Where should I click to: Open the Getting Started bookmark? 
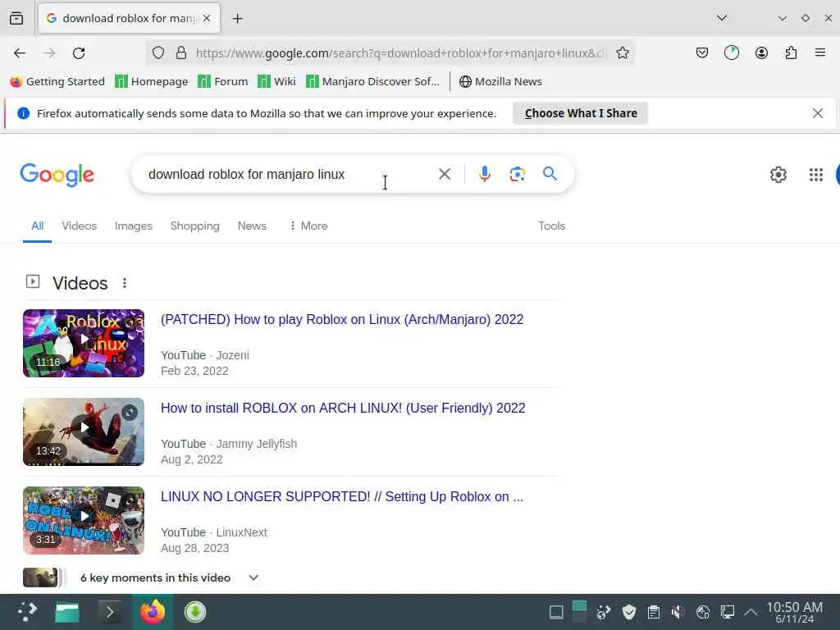(57, 81)
